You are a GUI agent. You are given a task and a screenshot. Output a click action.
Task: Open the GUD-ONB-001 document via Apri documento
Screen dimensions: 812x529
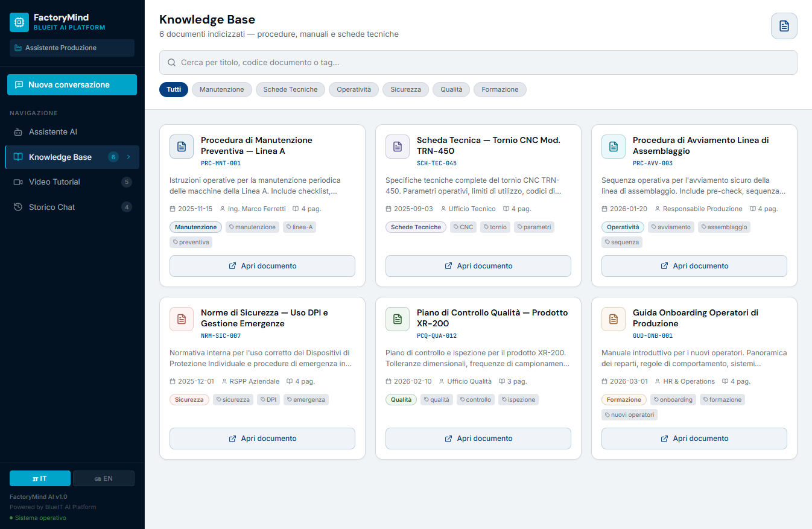[694, 439]
